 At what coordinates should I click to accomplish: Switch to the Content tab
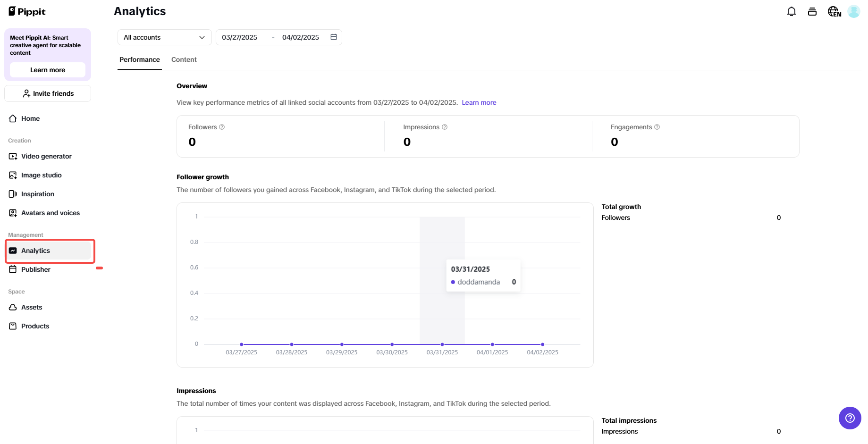(x=184, y=59)
